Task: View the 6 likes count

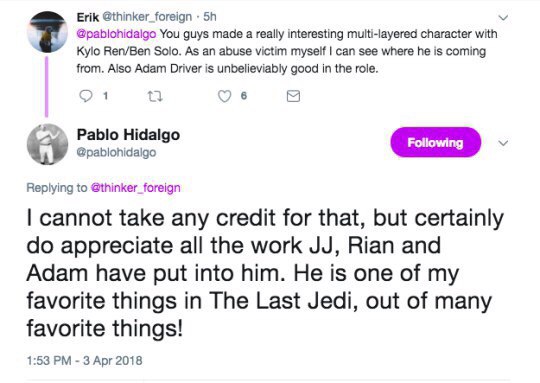Action: coord(244,96)
